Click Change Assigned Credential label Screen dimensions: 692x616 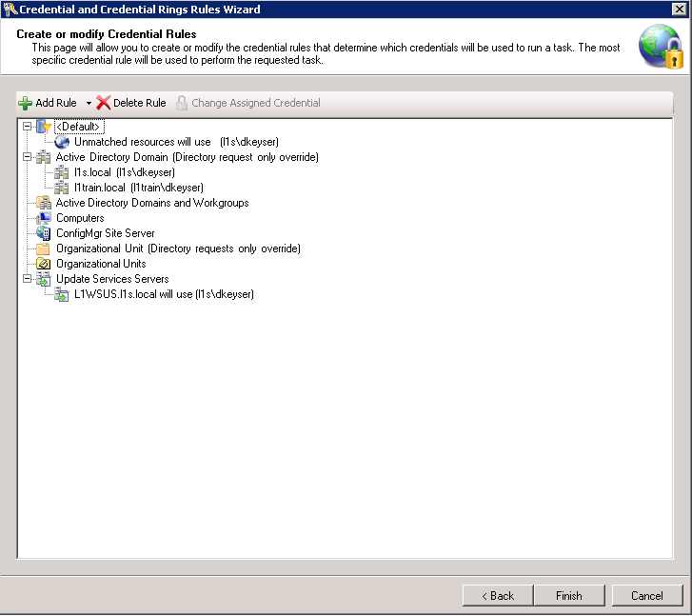[x=256, y=103]
